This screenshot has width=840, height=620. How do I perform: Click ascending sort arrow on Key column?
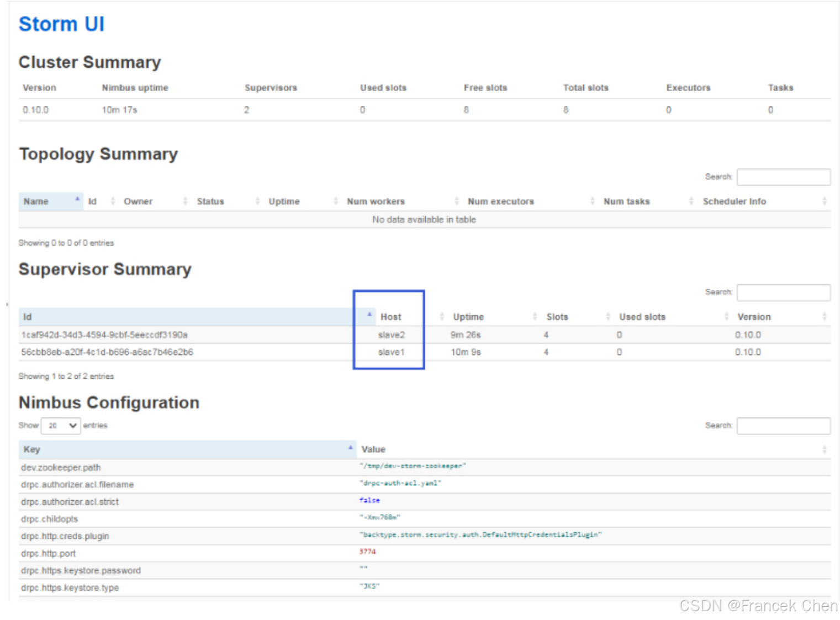coord(350,447)
